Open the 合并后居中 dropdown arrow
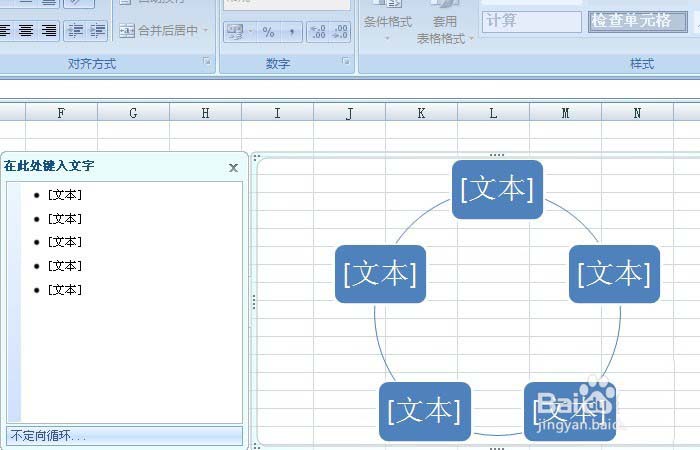Viewport: 700px width, 450px height. (x=206, y=30)
